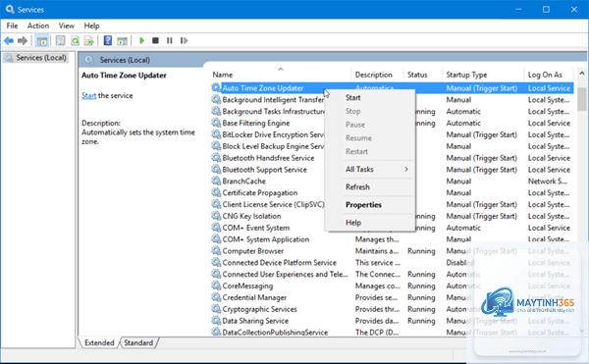
Task: Start the service with green play icon
Action: 141,40
